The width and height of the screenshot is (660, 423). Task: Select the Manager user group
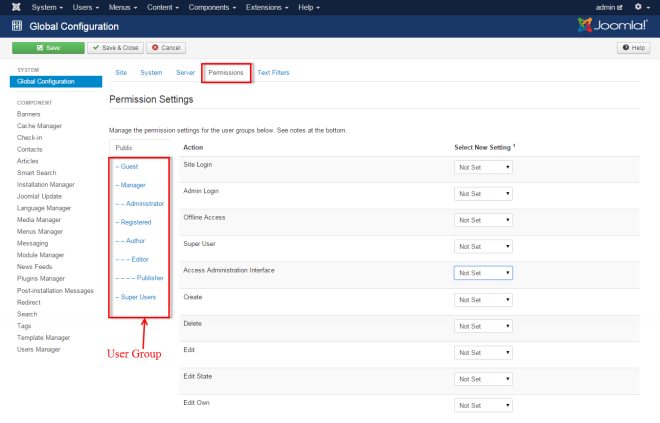click(130, 185)
